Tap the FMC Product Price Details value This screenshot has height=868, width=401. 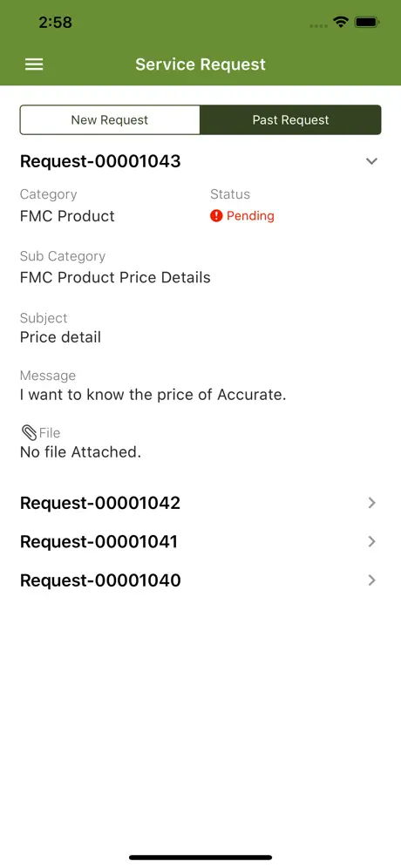[x=115, y=277]
